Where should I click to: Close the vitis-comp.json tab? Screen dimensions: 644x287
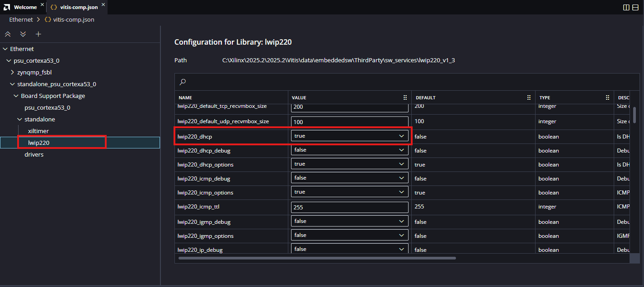103,5
